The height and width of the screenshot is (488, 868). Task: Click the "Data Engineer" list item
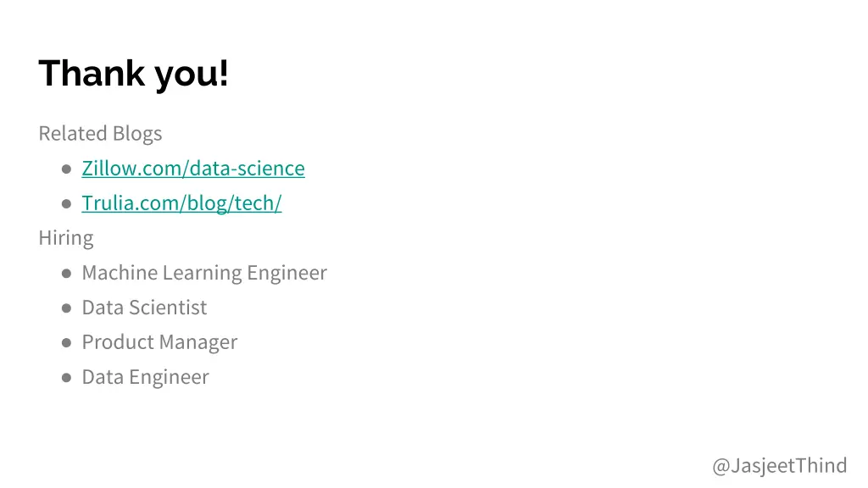(x=145, y=377)
